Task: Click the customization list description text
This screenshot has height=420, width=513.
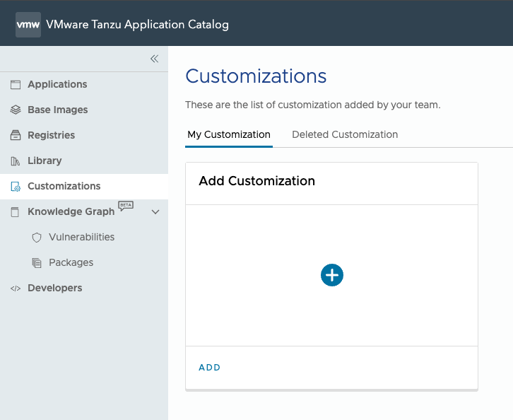Action: point(313,105)
